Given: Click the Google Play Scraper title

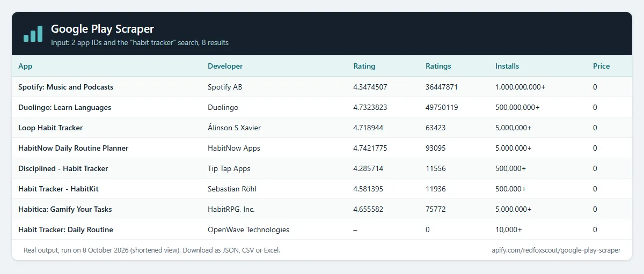Looking at the screenshot, I should pos(103,29).
